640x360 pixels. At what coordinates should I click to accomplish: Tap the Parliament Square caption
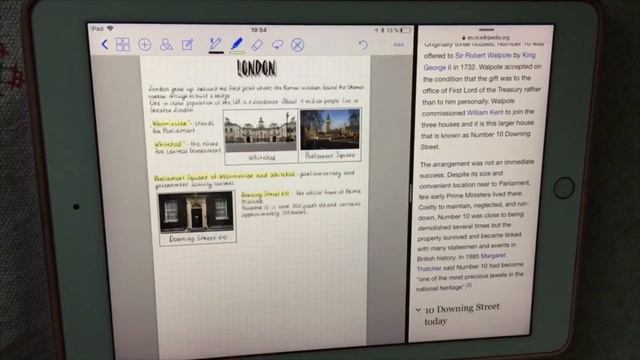[x=330, y=156]
